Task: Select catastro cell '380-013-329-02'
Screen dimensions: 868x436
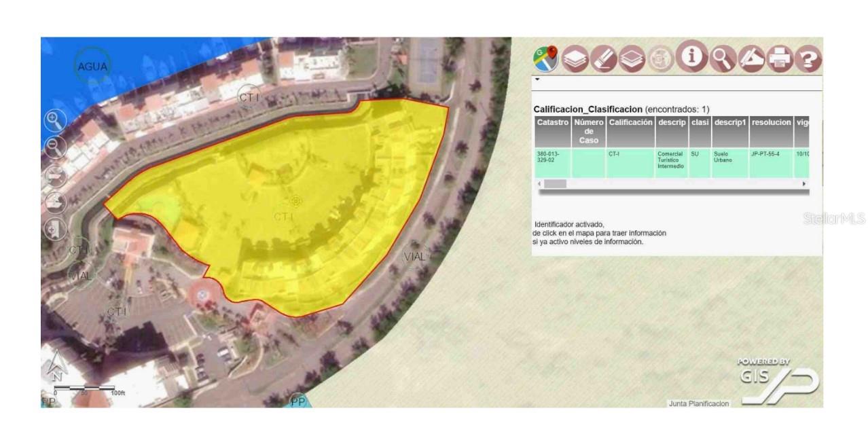Action: (x=552, y=163)
